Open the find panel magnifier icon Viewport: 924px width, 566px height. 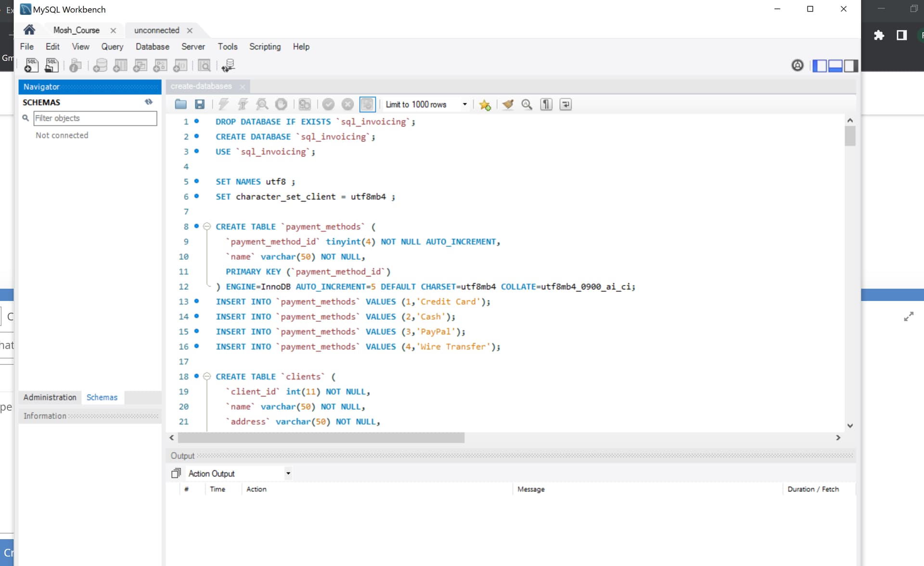(527, 104)
